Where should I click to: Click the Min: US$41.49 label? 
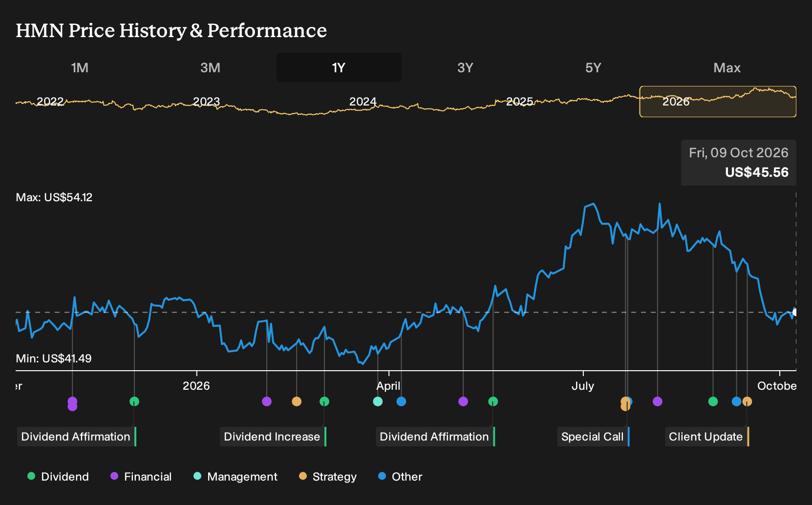coord(54,358)
